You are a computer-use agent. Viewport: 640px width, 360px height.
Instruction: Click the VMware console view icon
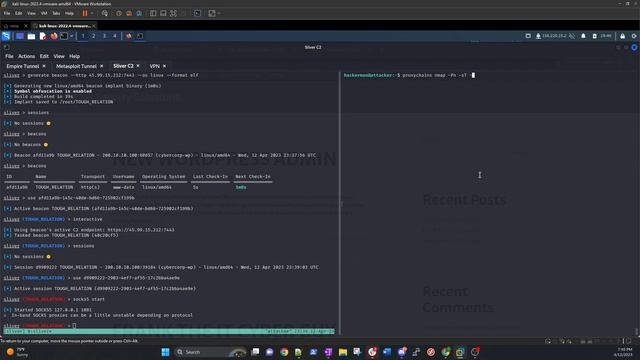[198, 13]
